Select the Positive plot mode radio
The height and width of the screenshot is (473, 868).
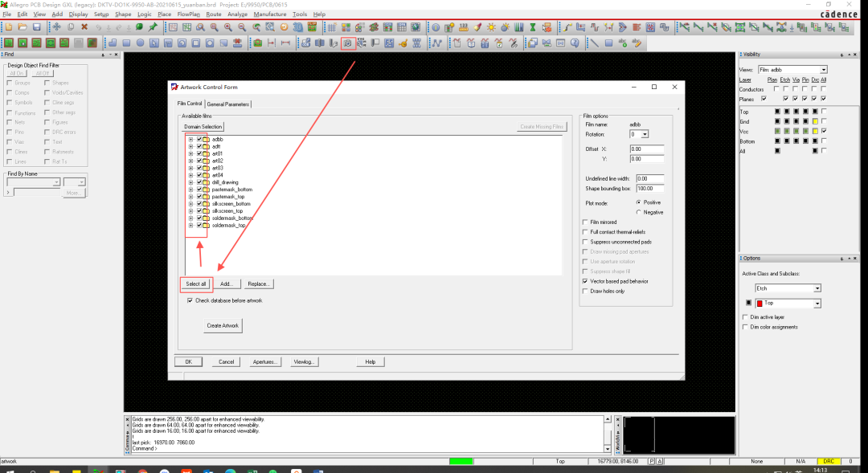(639, 202)
